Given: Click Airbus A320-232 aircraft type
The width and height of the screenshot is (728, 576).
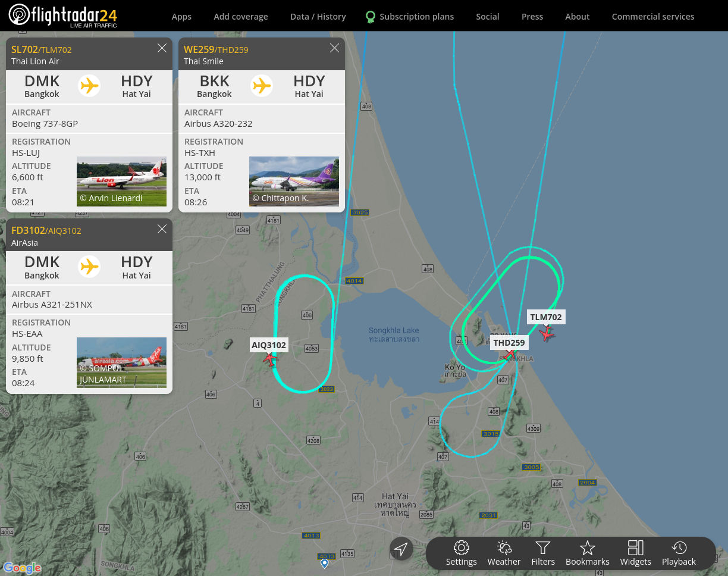Looking at the screenshot, I should pyautogui.click(x=218, y=123).
